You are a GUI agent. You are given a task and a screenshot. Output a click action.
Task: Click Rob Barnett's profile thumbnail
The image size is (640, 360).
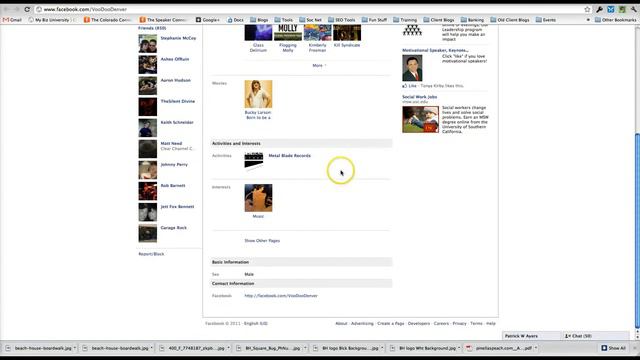147,191
